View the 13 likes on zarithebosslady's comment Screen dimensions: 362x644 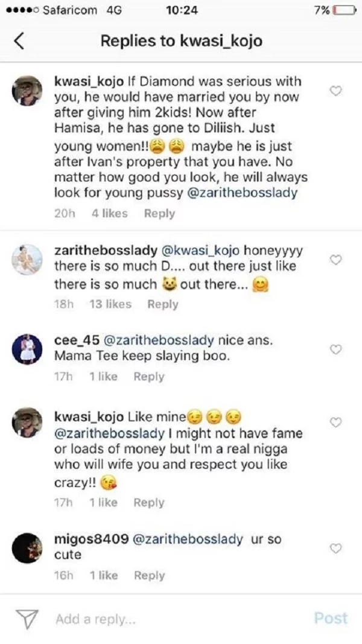pyautogui.click(x=110, y=304)
